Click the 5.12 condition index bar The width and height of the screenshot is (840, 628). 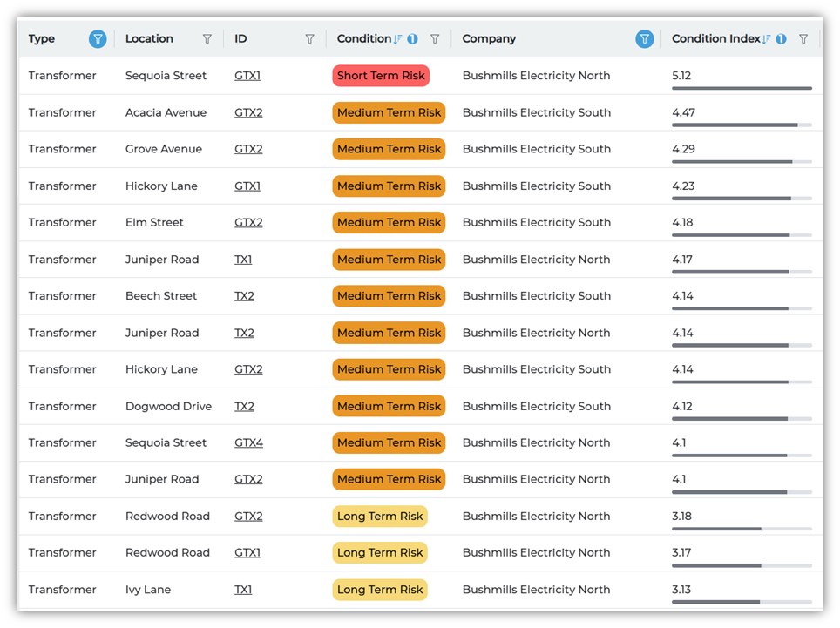[x=742, y=88]
